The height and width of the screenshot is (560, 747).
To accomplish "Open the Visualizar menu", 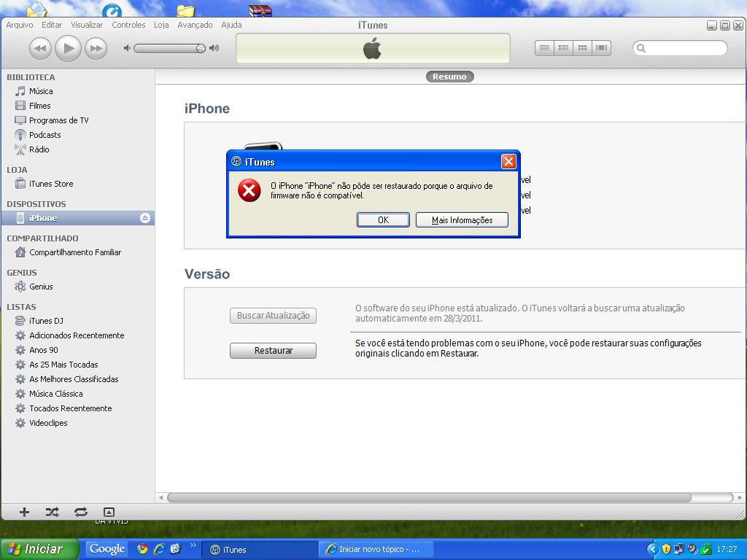I will (x=87, y=25).
